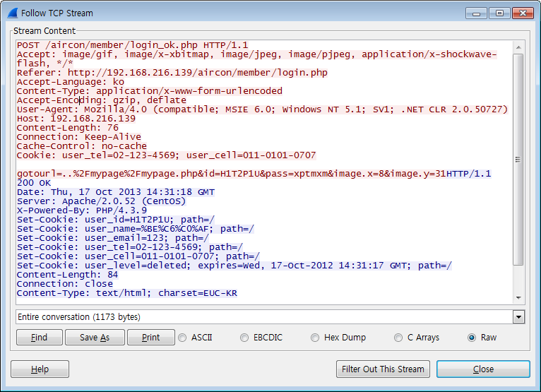Select the ASCII display format
The height and width of the screenshot is (392, 541).
coord(182,338)
